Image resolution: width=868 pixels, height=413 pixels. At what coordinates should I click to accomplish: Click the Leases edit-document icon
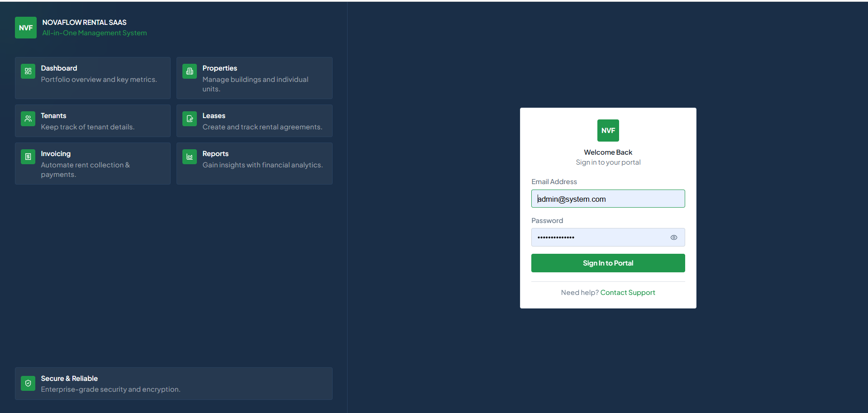[x=190, y=119]
